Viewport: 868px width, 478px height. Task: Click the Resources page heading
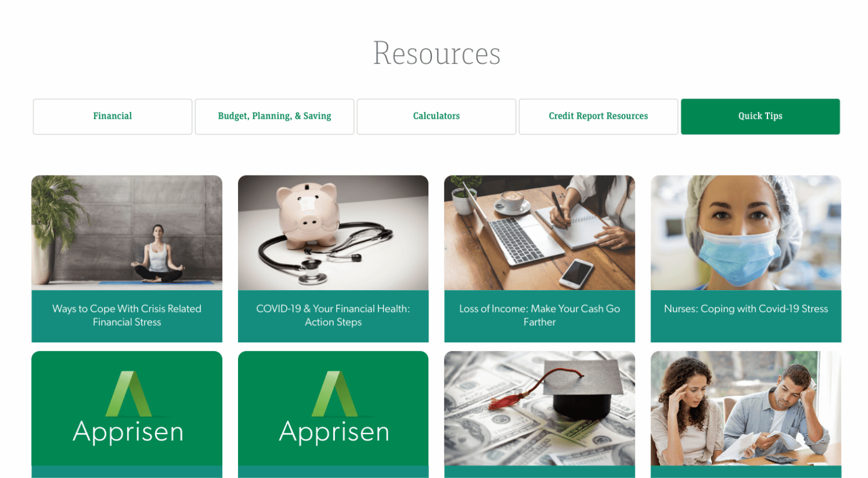tap(437, 53)
